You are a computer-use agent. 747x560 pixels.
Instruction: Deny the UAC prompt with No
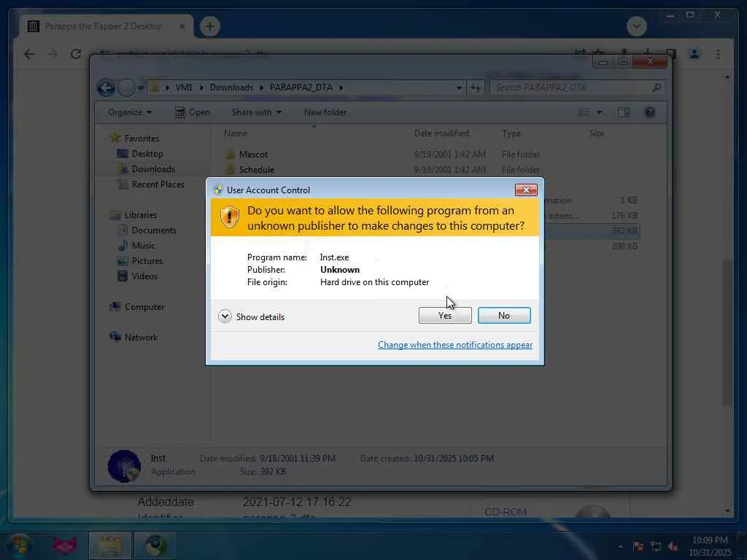(x=504, y=315)
